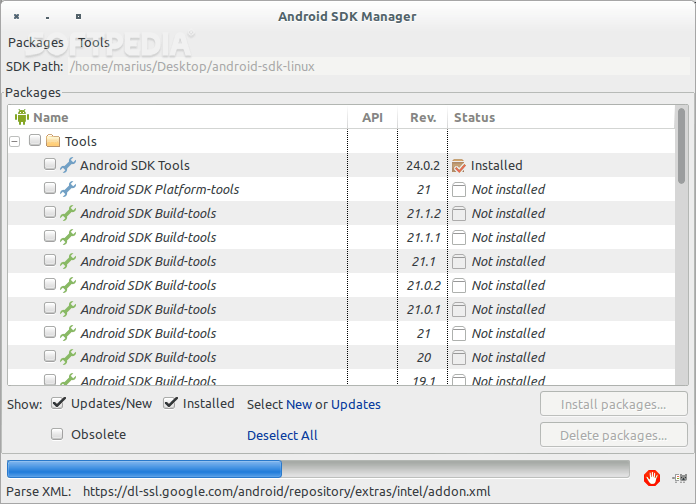696x504 pixels.
Task: Click wrench icon of Build-tools 21.0.2
Action: 68,285
